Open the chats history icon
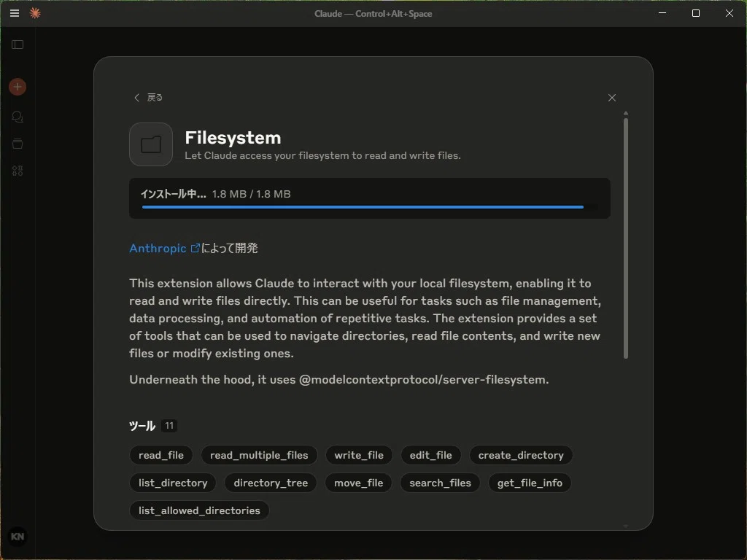 tap(18, 117)
